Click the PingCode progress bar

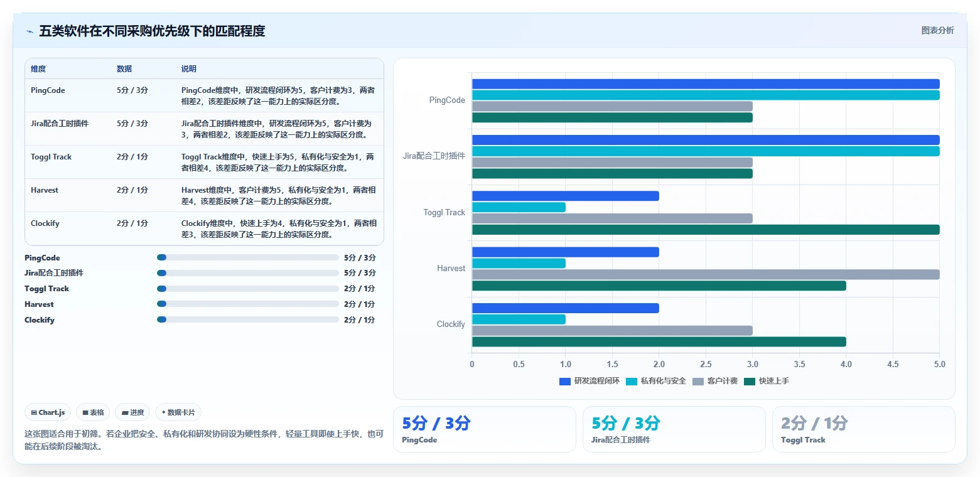coord(248,257)
